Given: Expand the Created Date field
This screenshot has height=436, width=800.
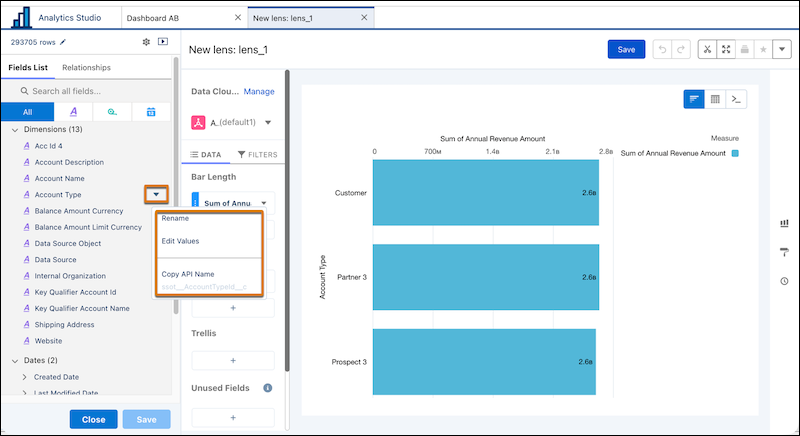Looking at the screenshot, I should click(x=24, y=377).
